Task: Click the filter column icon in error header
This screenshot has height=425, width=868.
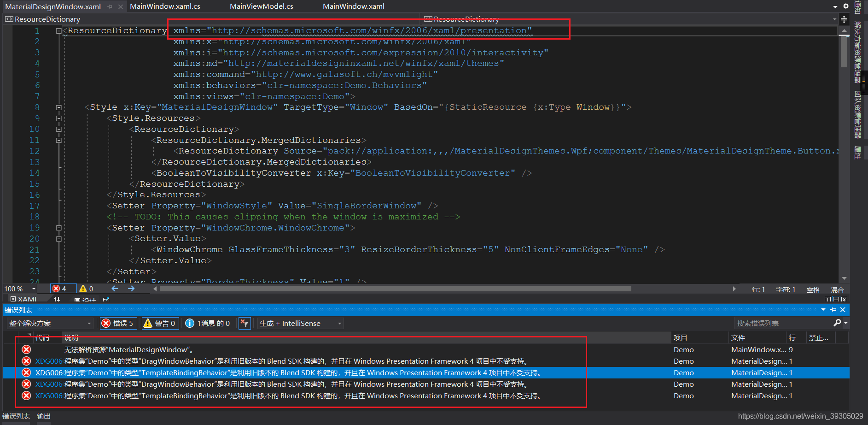Action: 29,335
